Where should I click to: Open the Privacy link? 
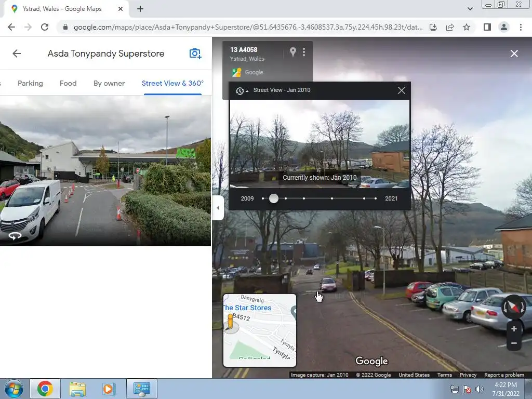[x=468, y=375]
